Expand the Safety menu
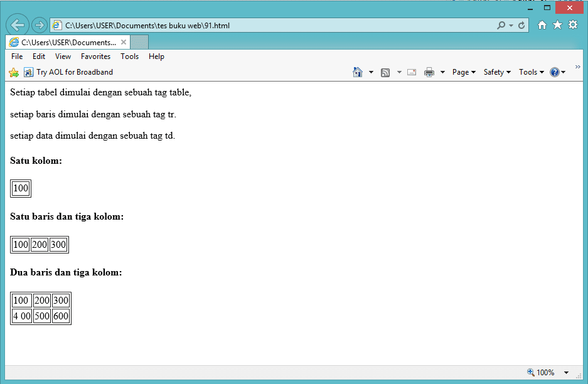This screenshot has height=384, width=588. click(496, 72)
